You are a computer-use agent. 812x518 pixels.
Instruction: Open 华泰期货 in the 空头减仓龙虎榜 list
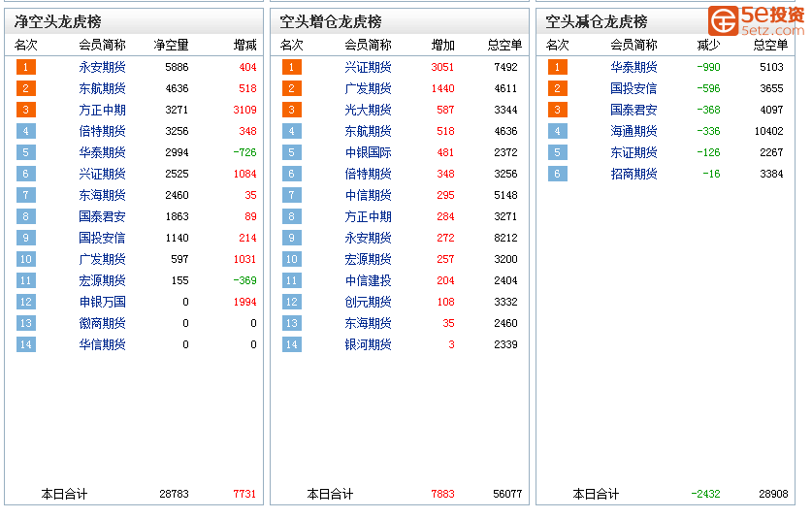click(633, 67)
